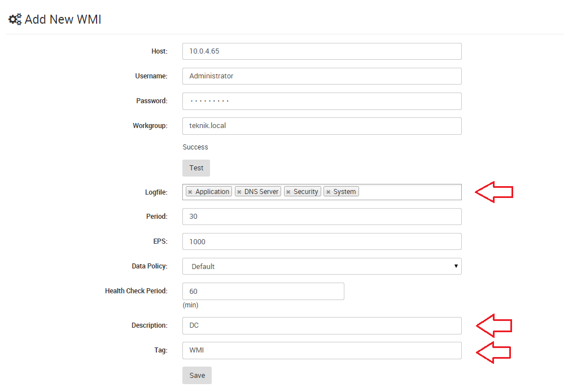This screenshot has height=392, width=564.
Task: Click the Test connection button
Action: coord(196,168)
